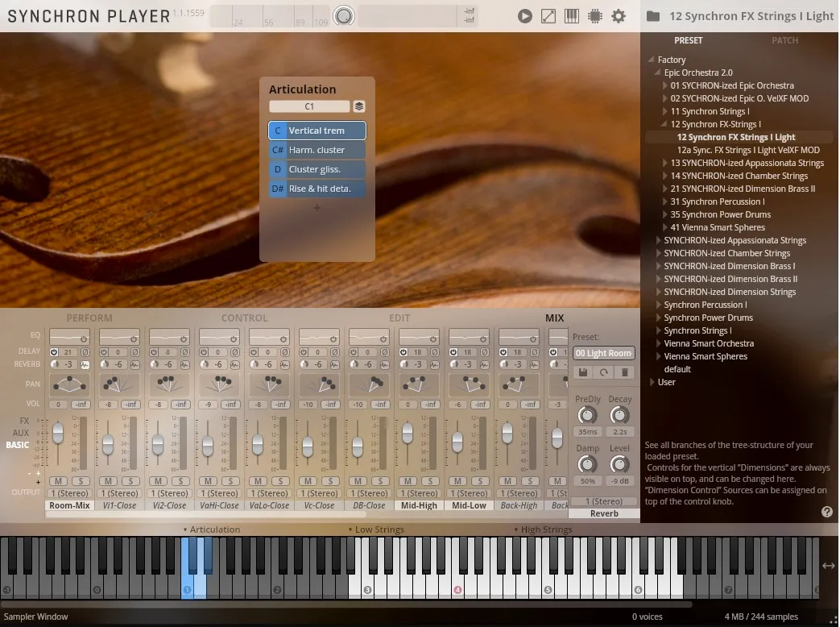Select the Cluster gliss. articulation
Viewport: 840px width, 627px height.
click(317, 169)
